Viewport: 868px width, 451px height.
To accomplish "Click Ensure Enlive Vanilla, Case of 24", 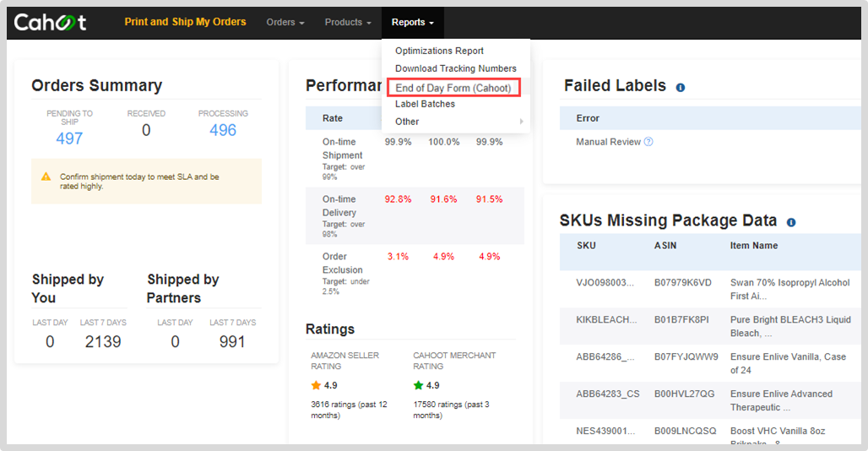I will 788,363.
